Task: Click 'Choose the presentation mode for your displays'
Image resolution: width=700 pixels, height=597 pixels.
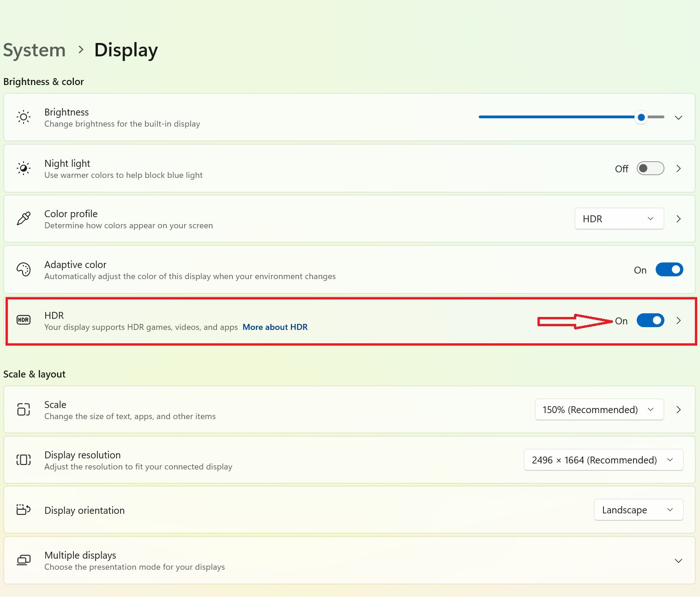Action: 135,567
